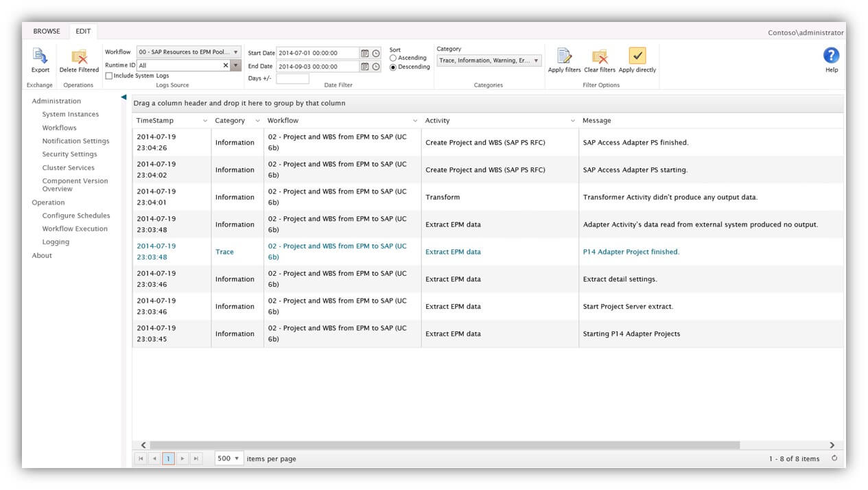Open the Workflow column filter menu
This screenshot has height=490, width=868.
pyautogui.click(x=415, y=121)
